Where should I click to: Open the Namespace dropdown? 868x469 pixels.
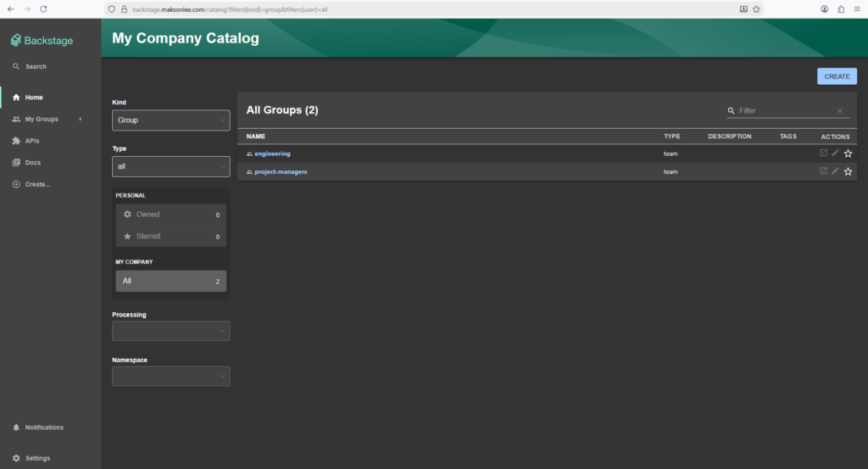(170, 376)
